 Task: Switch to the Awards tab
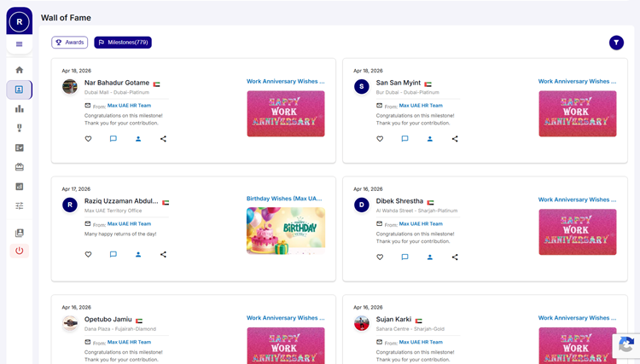point(70,43)
